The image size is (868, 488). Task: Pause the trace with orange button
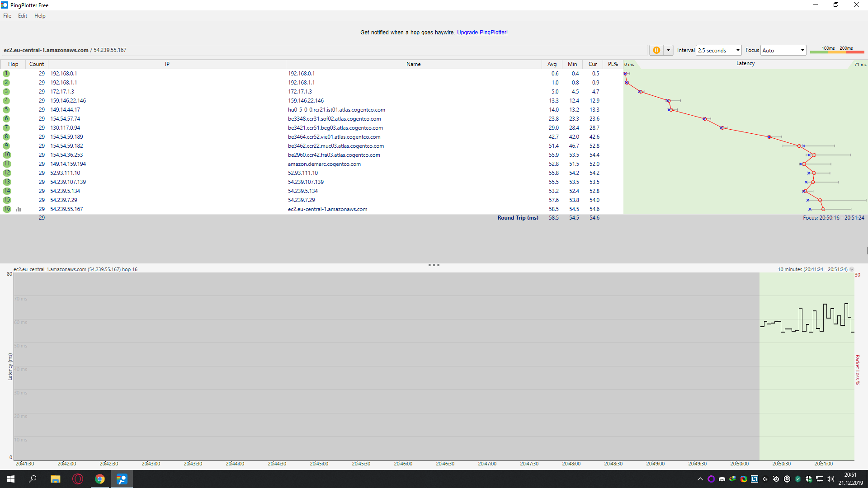click(656, 50)
